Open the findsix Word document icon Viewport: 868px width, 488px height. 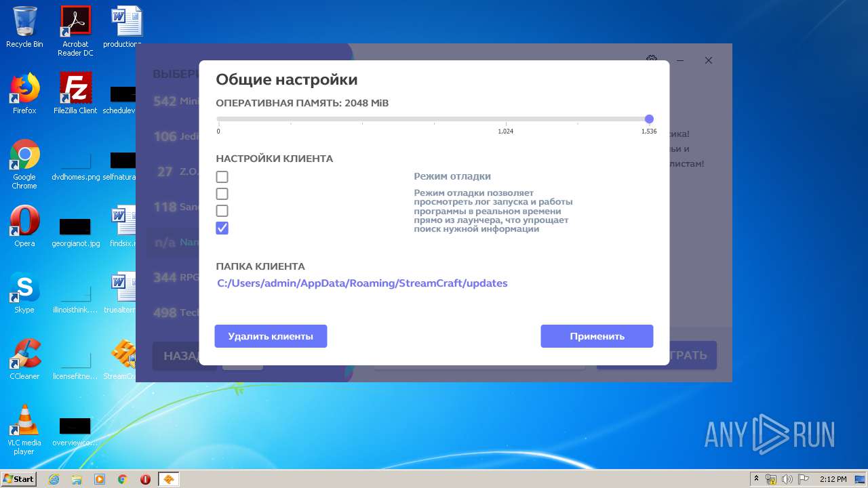click(x=123, y=226)
